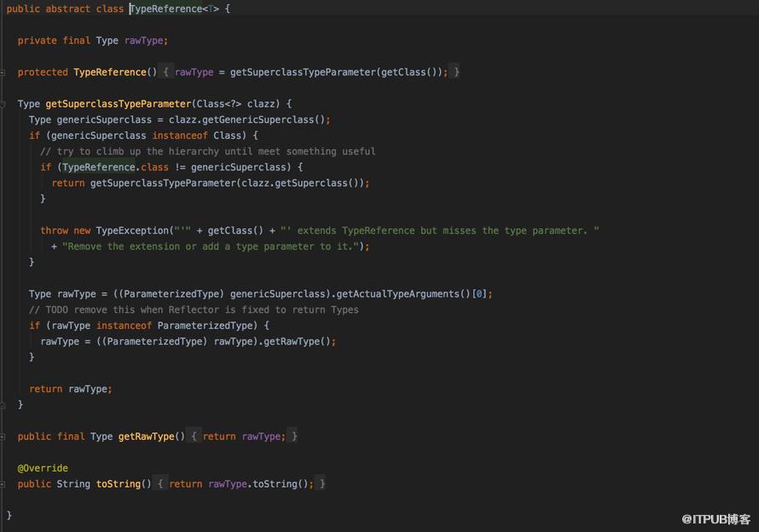The width and height of the screenshot is (759, 532).
Task: Collapse the getSuperclassTypeParameter method using its gutter marker
Action: pyautogui.click(x=3, y=104)
